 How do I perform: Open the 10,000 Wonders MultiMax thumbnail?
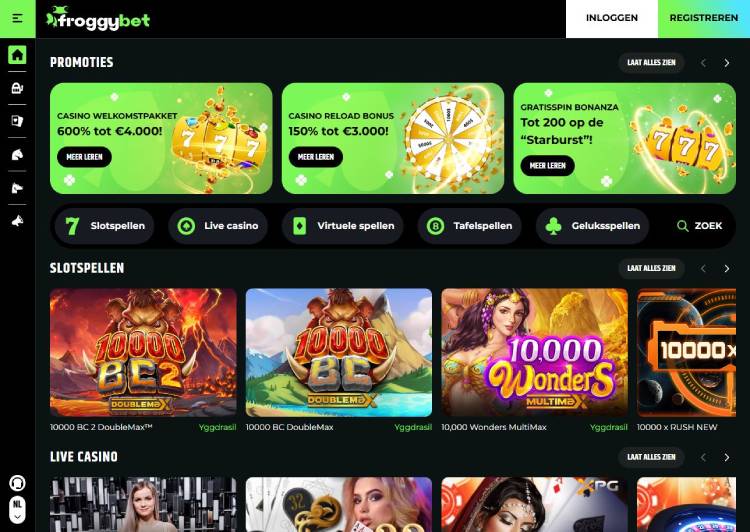(x=534, y=353)
